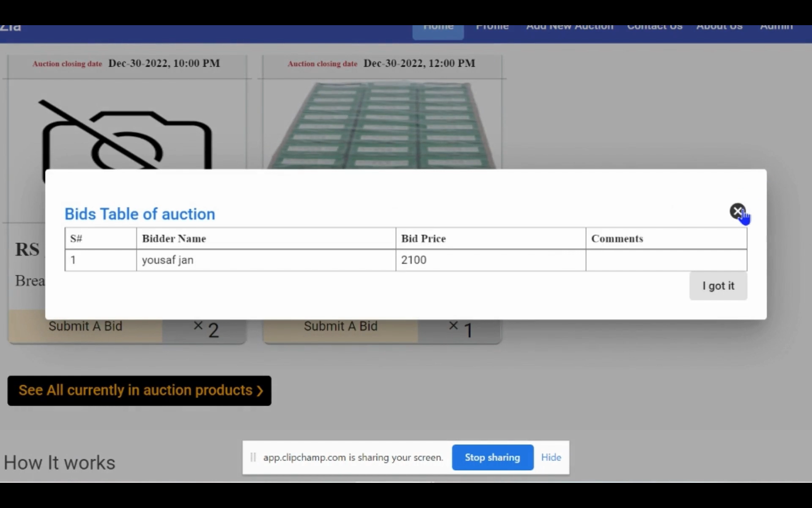Image resolution: width=812 pixels, height=508 pixels.
Task: Open Add New Auction in navbar
Action: 569,29
